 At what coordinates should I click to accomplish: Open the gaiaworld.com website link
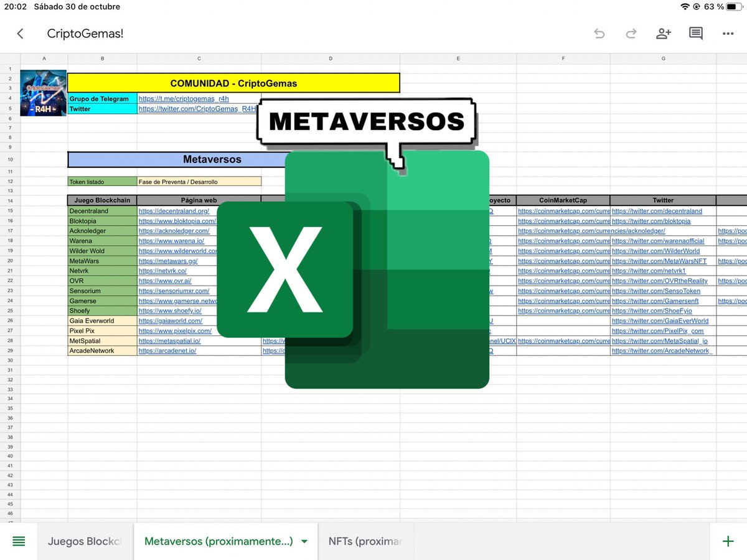point(171,320)
